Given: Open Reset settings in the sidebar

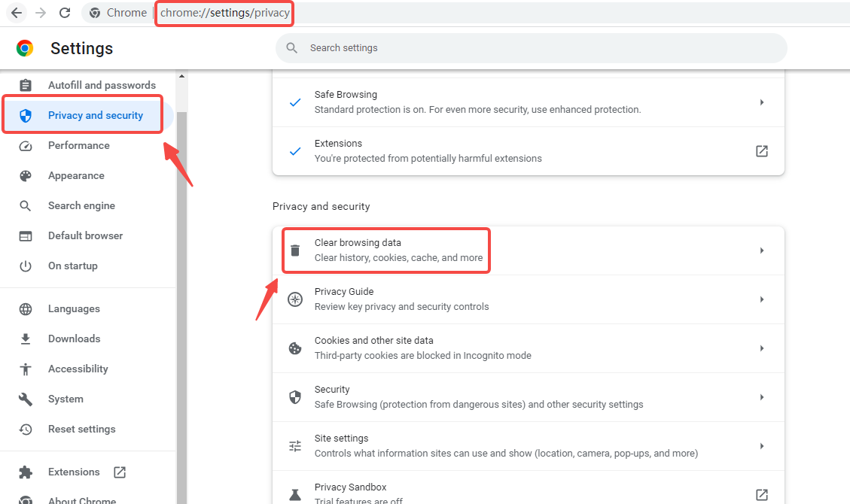Looking at the screenshot, I should point(81,429).
